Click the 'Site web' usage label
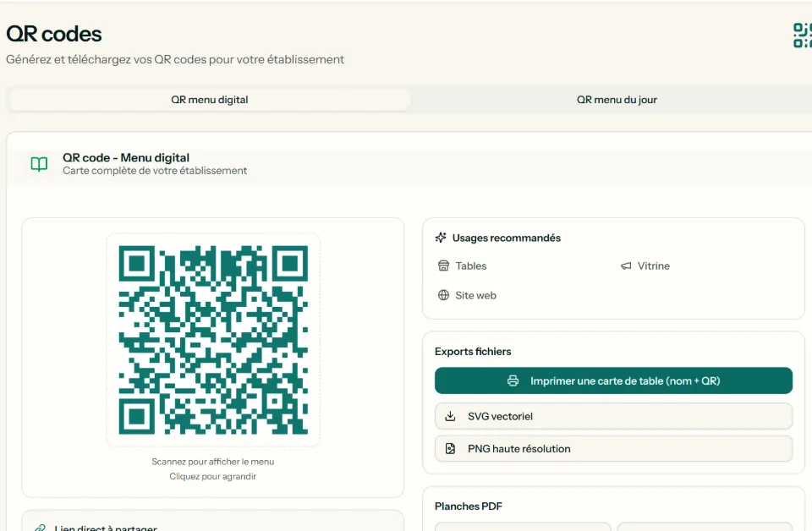 (476, 296)
